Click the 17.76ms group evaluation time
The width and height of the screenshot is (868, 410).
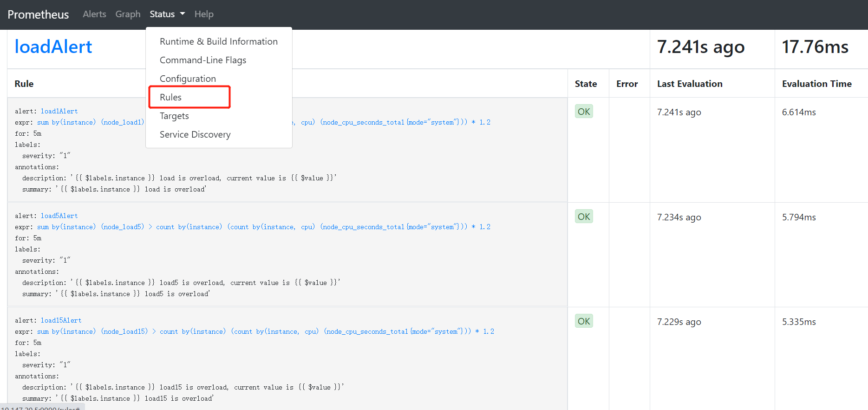pos(815,46)
